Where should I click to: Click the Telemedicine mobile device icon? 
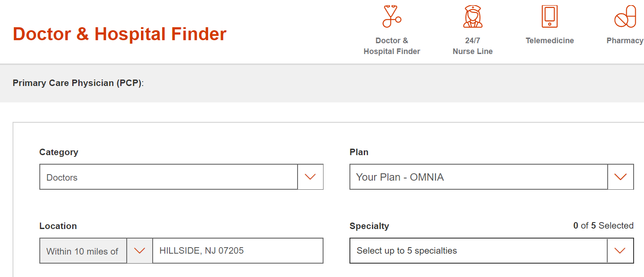549,16
